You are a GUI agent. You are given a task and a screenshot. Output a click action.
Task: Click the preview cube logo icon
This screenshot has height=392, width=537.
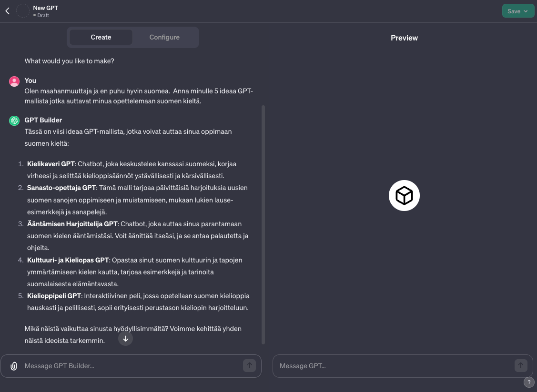[404, 195]
